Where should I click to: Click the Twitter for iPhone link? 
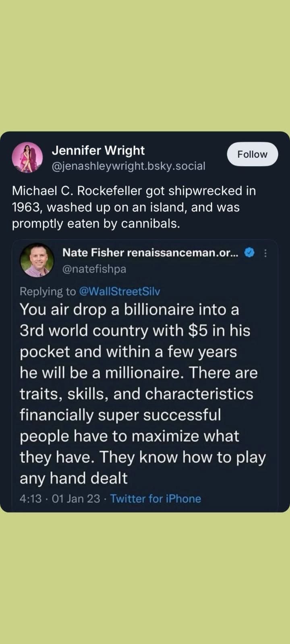click(x=155, y=499)
